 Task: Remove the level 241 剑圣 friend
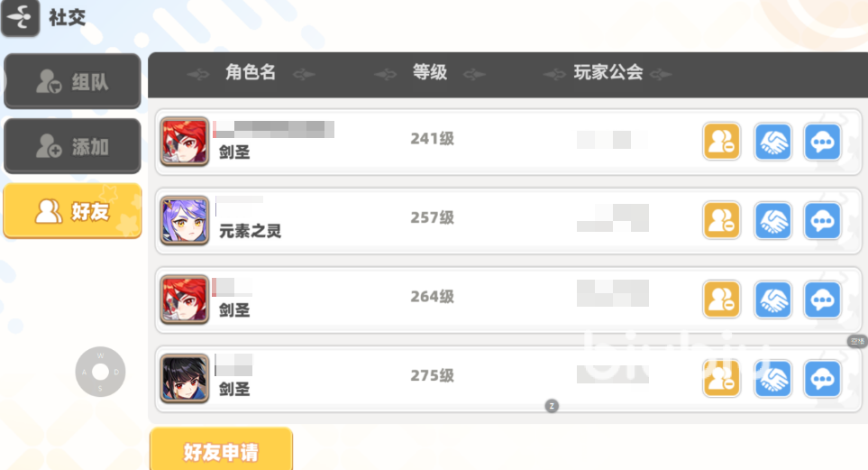click(x=721, y=142)
